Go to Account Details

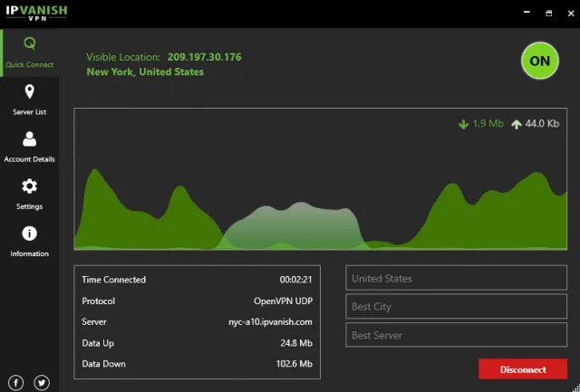tap(30, 147)
